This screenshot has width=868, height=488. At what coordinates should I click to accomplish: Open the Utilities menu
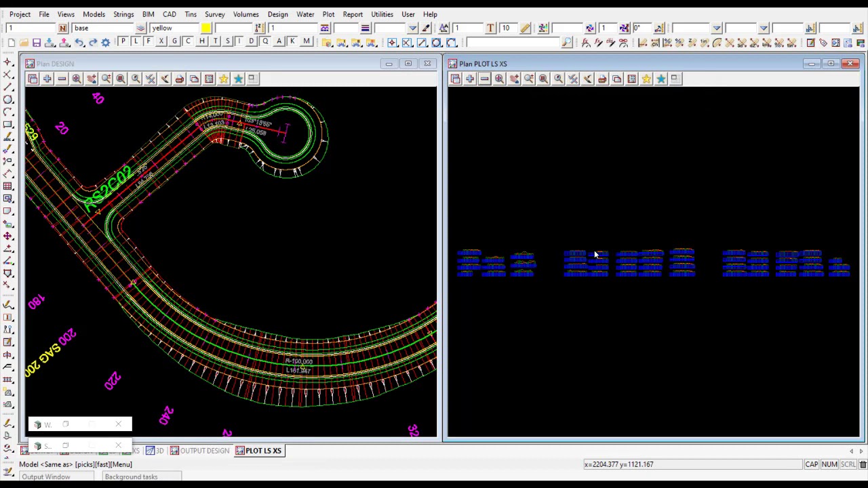click(382, 14)
